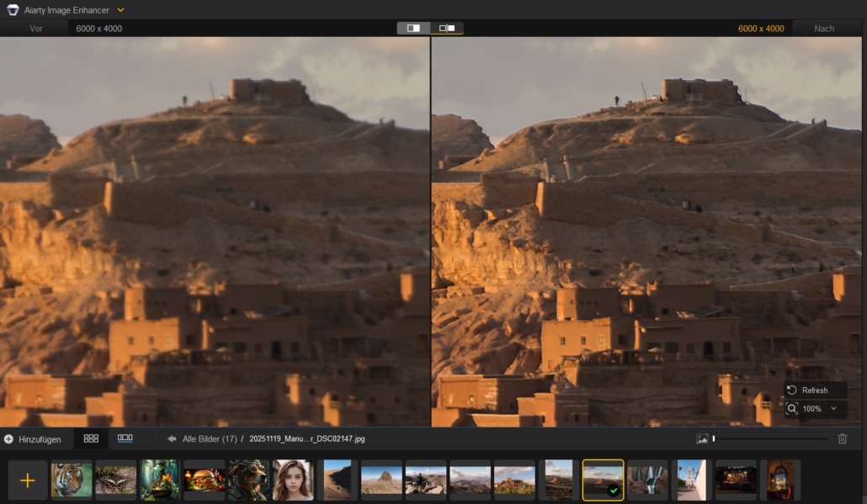Image resolution: width=867 pixels, height=504 pixels.
Task: Click the back arrow beside Alle Bilder
Action: tap(172, 439)
